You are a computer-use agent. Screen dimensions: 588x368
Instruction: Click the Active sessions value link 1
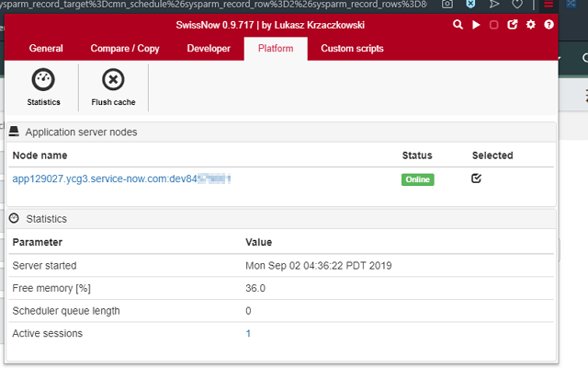pos(248,333)
